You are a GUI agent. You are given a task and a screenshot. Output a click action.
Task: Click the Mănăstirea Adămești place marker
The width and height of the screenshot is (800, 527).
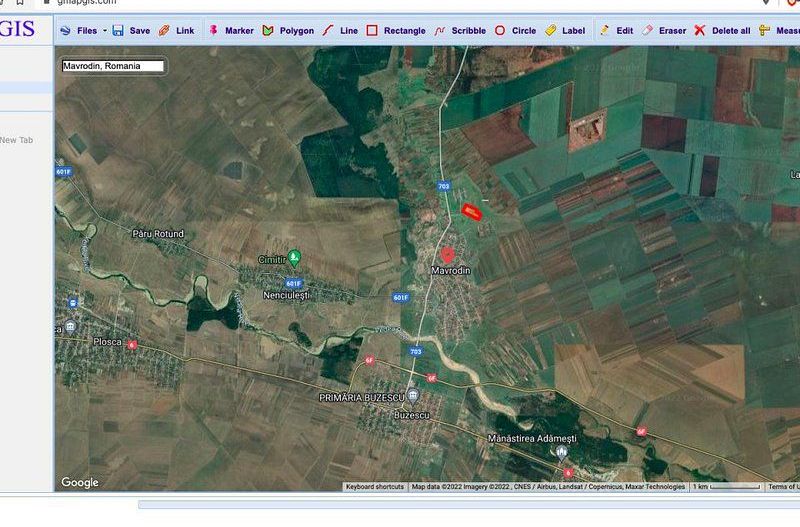coord(562,451)
